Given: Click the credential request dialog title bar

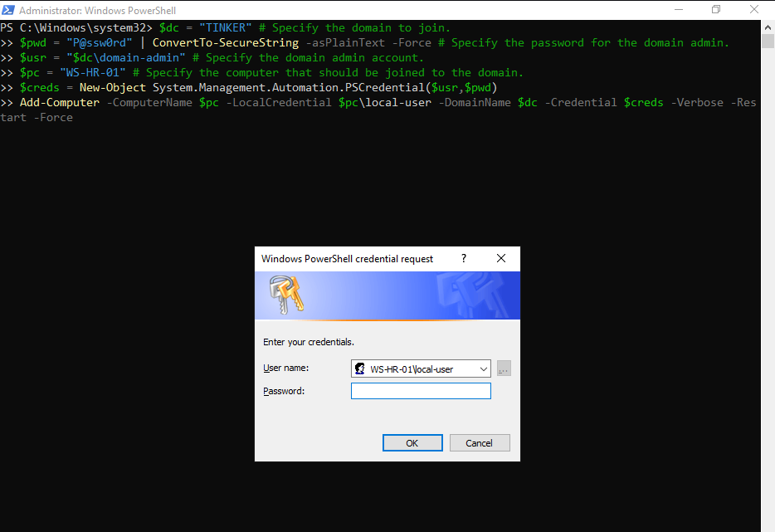Looking at the screenshot, I should (349, 258).
